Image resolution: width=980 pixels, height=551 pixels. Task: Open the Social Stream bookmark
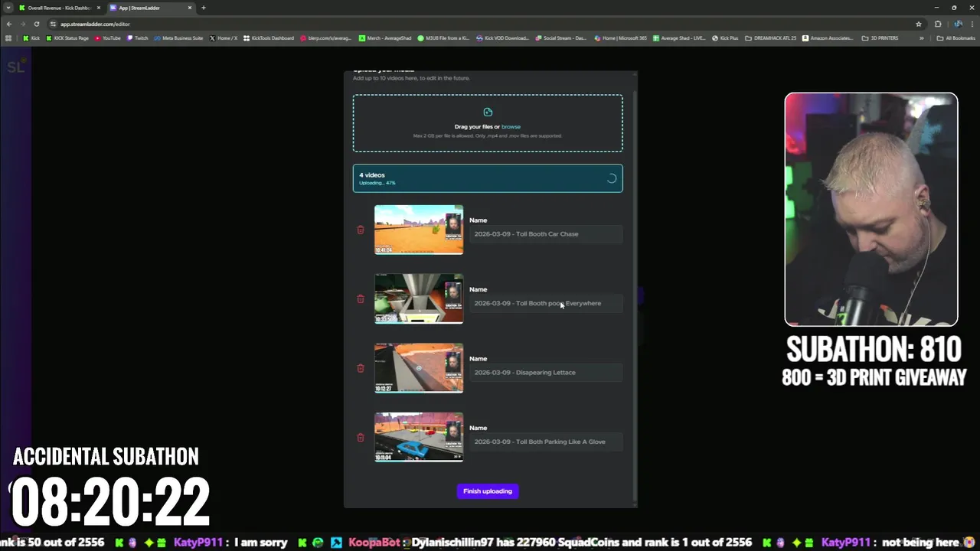click(561, 37)
